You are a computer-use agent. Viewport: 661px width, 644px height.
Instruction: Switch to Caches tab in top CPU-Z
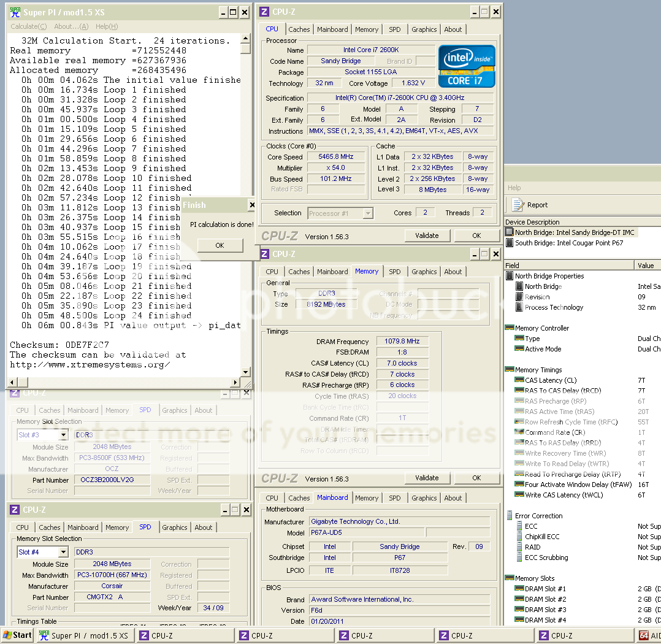click(299, 29)
